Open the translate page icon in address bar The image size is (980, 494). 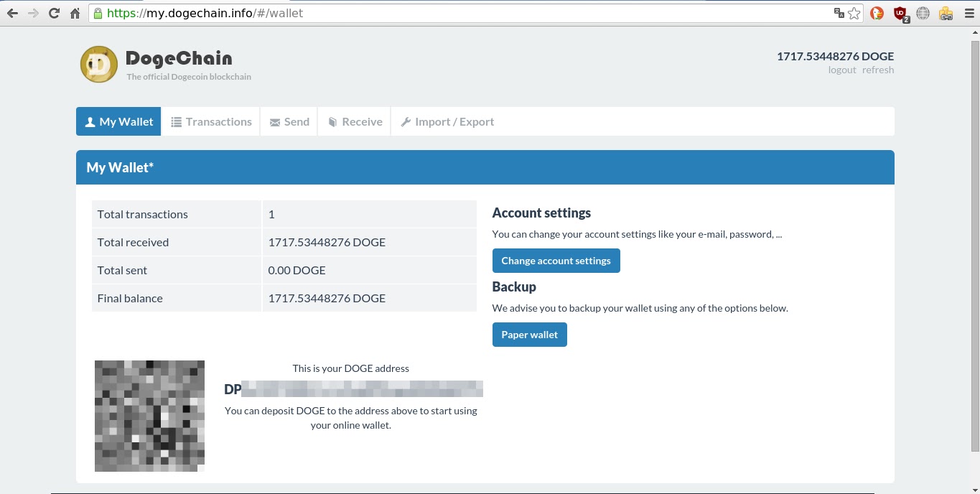click(839, 13)
